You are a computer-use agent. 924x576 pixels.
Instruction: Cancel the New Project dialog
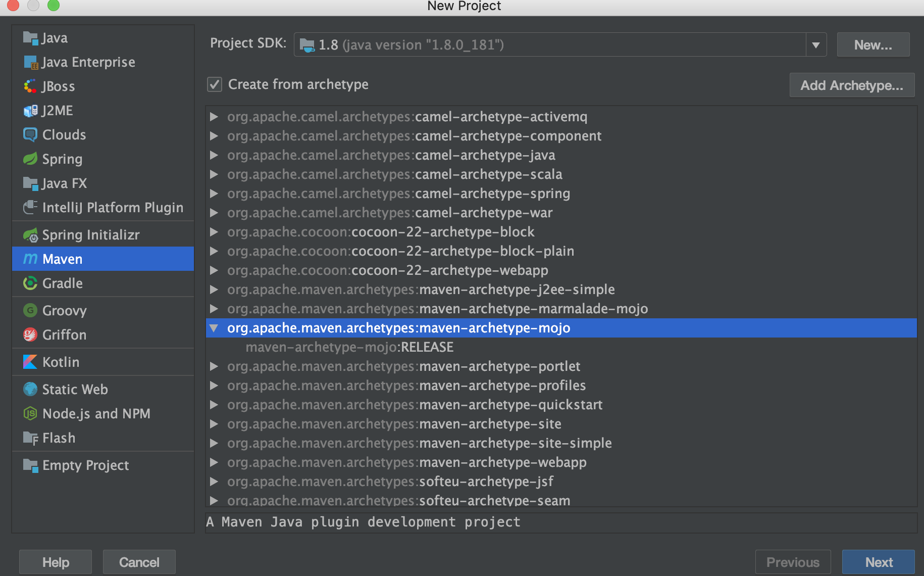[139, 562]
